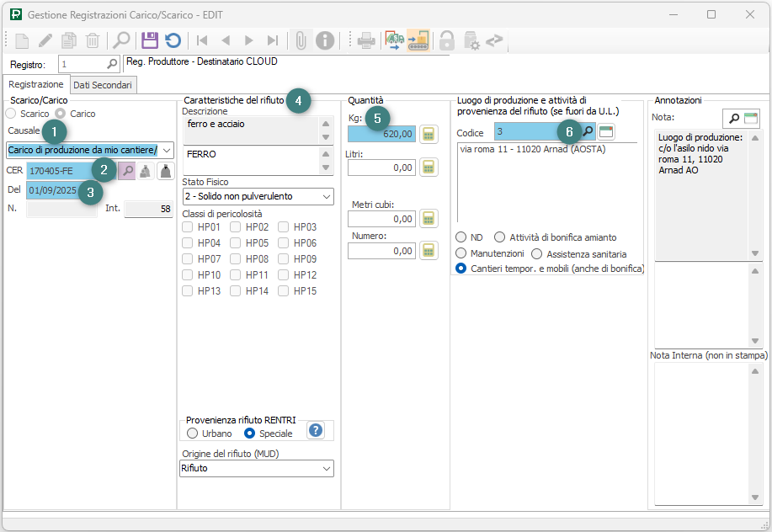Enable the HP14 hazard checkbox
The image size is (772, 532).
(x=237, y=290)
